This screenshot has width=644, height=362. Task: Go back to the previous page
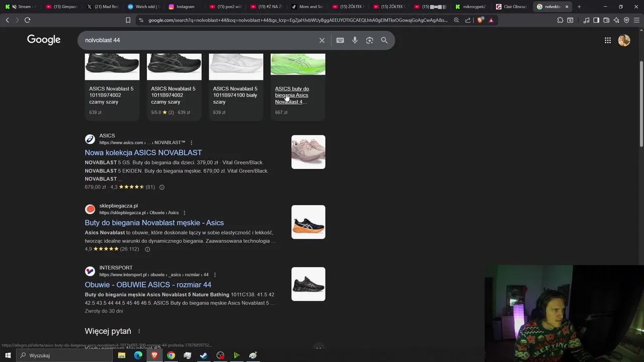[7, 20]
